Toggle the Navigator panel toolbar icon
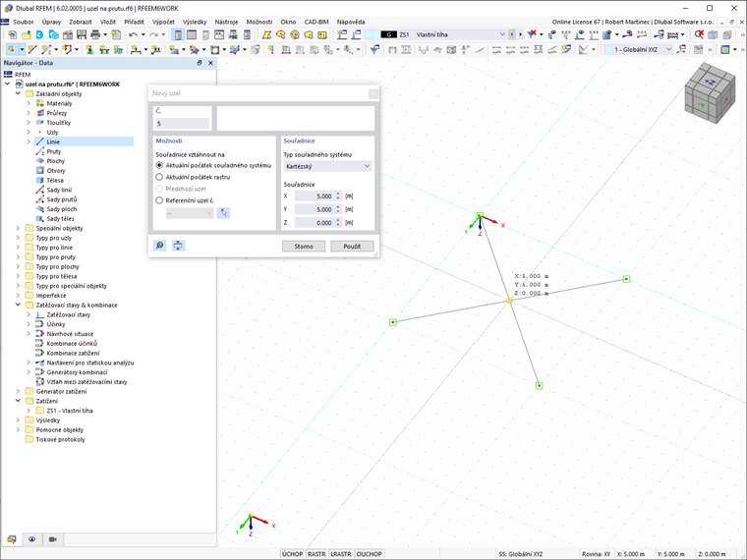This screenshot has height=560, width=747. 177,34
